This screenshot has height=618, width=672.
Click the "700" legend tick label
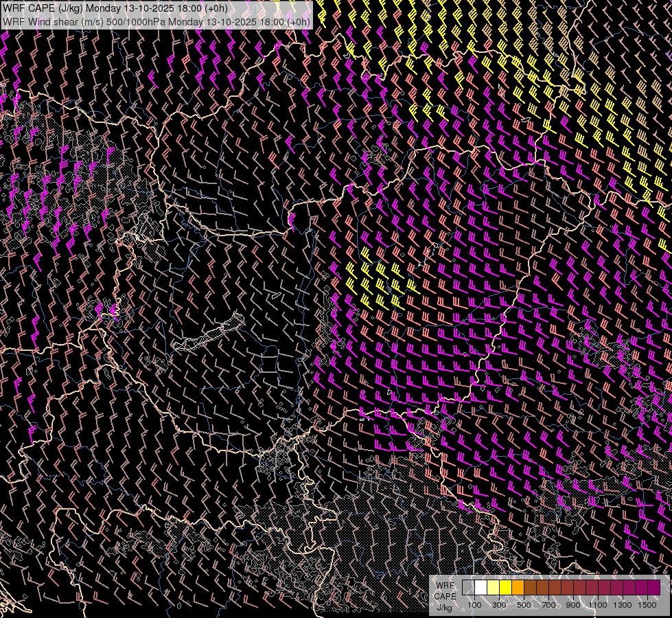(x=548, y=605)
